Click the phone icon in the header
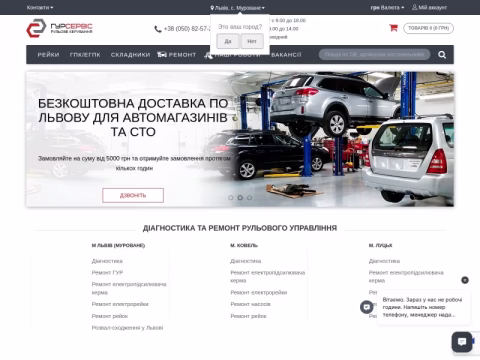The image size is (480, 360). click(x=158, y=29)
